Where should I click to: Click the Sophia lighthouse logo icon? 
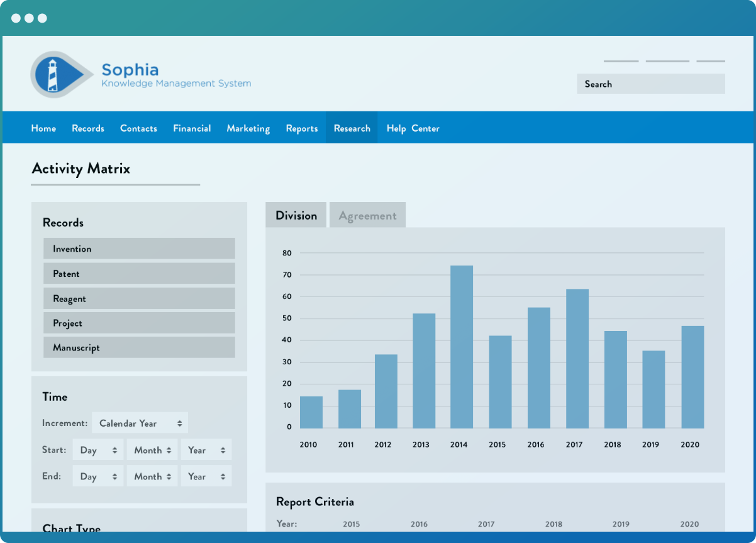coord(60,74)
